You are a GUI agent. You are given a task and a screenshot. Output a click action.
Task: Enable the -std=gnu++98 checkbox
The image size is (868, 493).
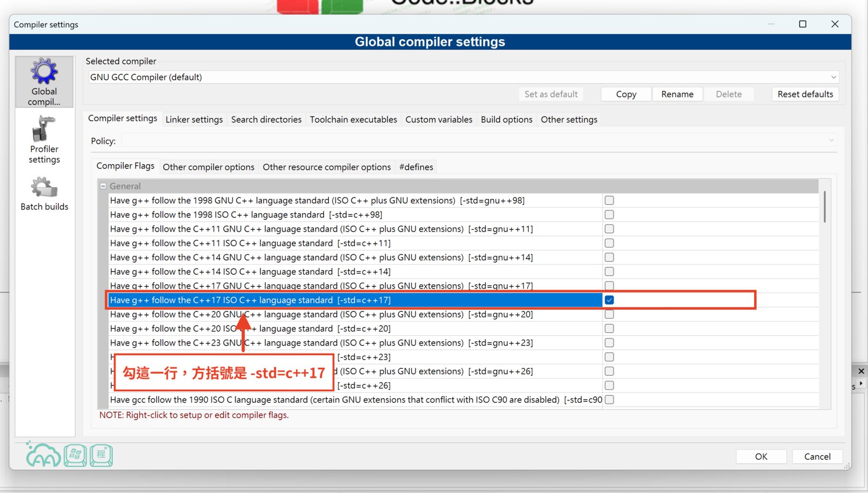click(609, 200)
